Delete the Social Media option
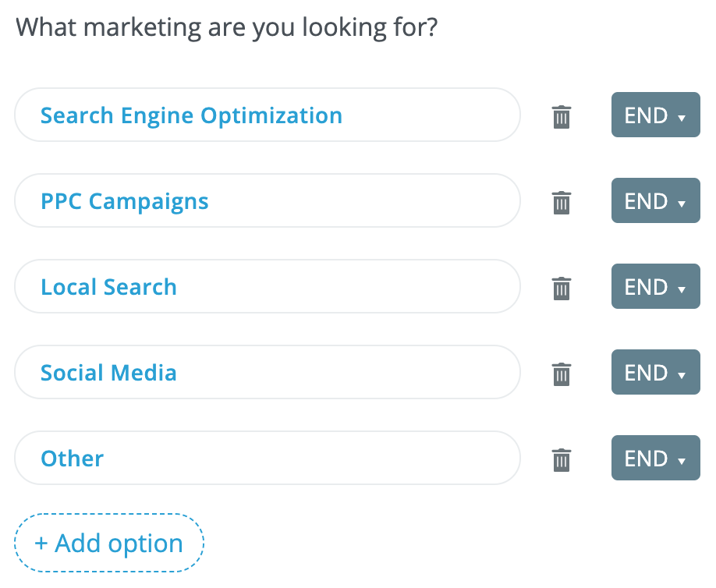Screen dimensions: 716x588 pos(562,374)
